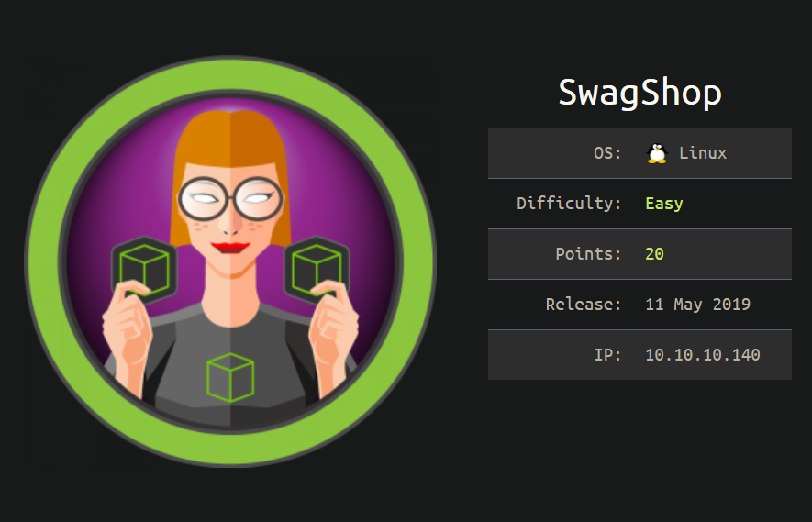Click the 11 May 2019 release date
This screenshot has height=522, width=812.
(x=697, y=304)
